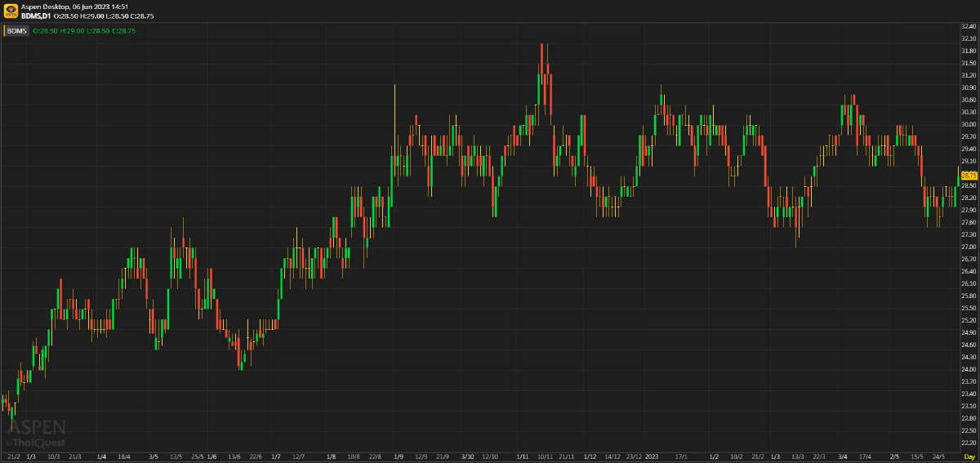This screenshot has width=980, height=463.
Task: Open the Day timeframe selector
Action: click(x=969, y=456)
